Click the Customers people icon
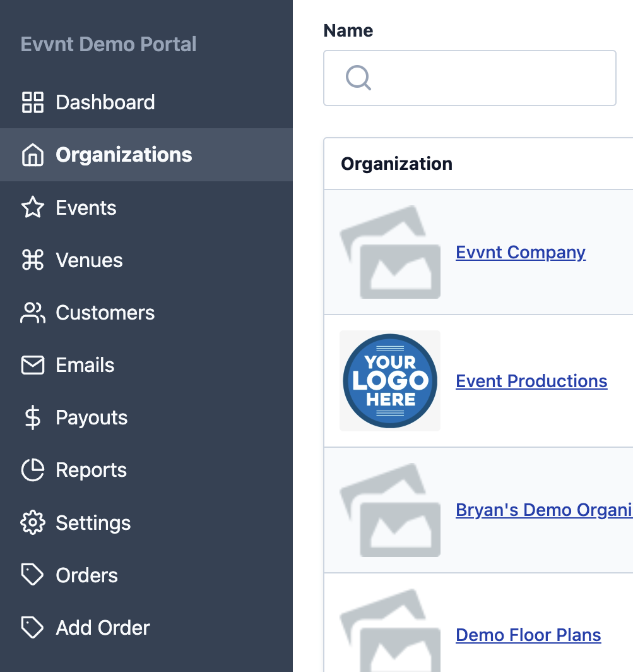 click(x=33, y=313)
